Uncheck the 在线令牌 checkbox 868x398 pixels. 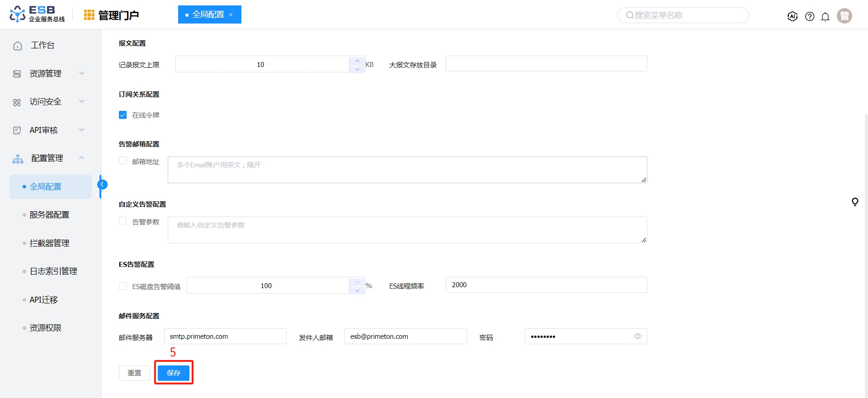[123, 115]
